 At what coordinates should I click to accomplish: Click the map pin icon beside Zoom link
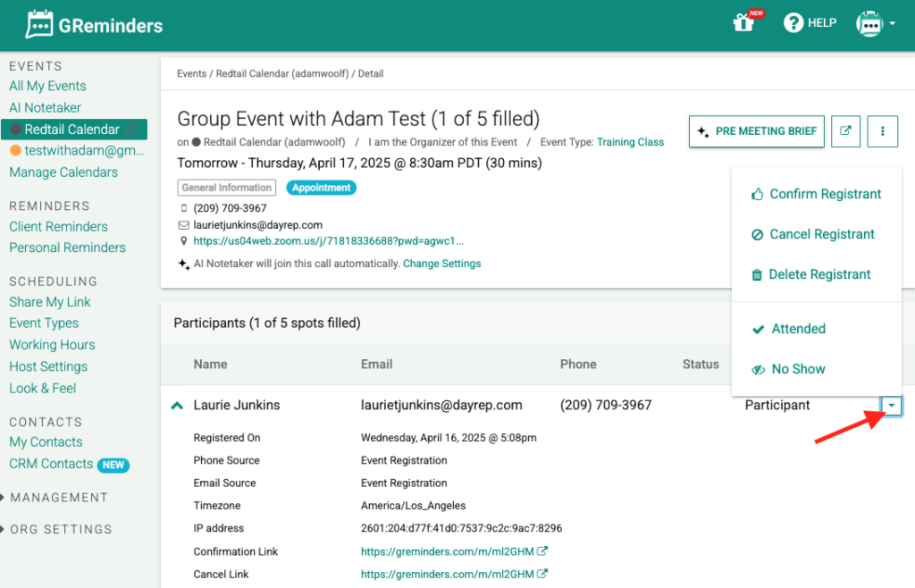coord(184,241)
